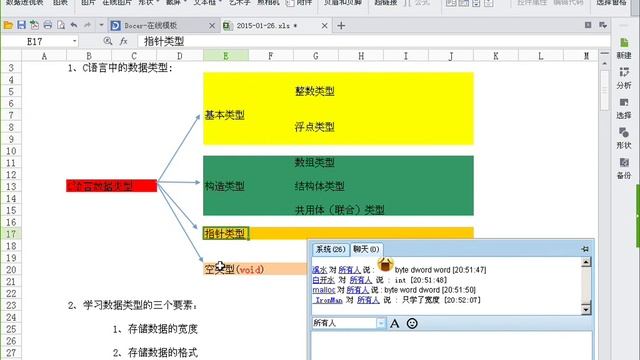Image resolution: width=640 pixels, height=360 pixels.
Task: Add a new document tab
Action: click(341, 26)
